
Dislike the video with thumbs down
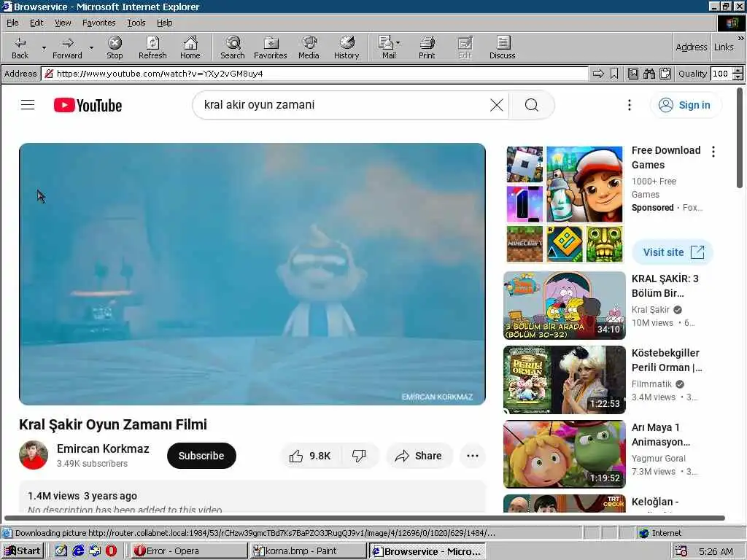(359, 456)
